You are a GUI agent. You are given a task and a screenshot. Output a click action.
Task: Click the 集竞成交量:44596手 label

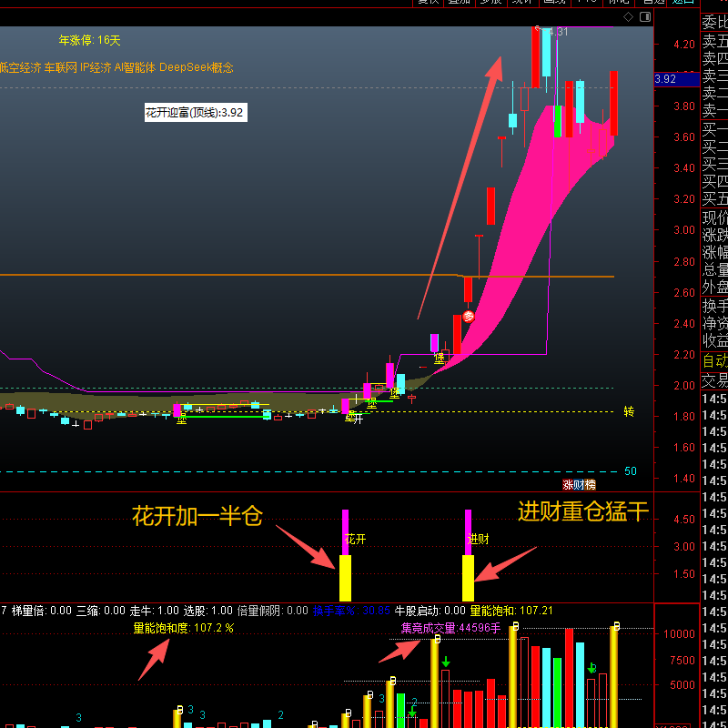click(x=450, y=628)
